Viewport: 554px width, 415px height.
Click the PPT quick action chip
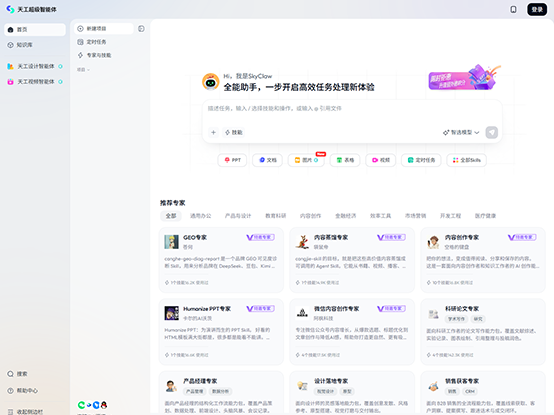232,160
